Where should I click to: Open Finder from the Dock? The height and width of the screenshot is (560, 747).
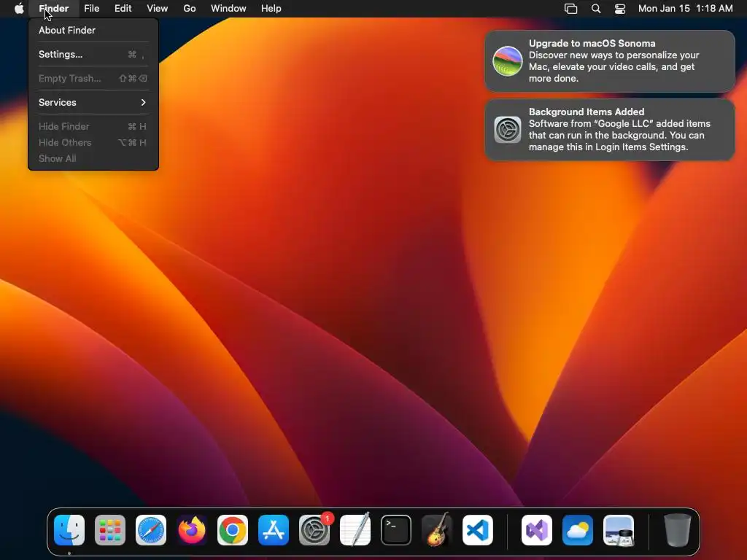(x=69, y=530)
